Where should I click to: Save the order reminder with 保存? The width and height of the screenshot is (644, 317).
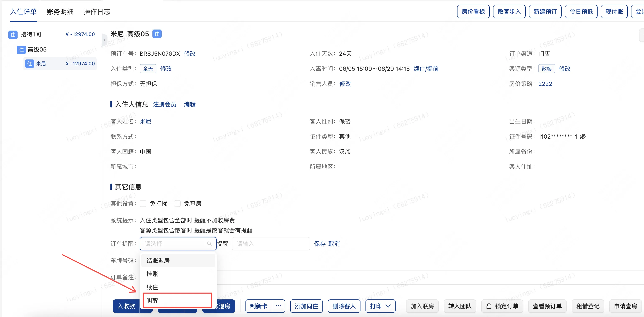(x=320, y=244)
